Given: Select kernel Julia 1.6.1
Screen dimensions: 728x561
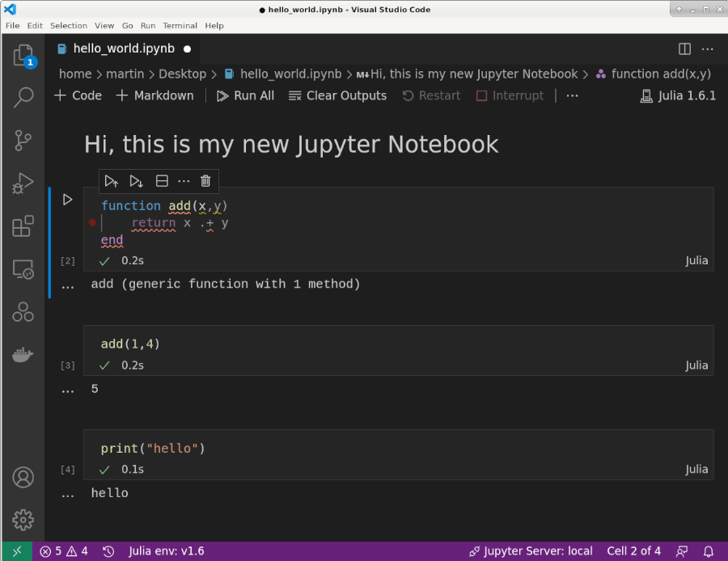Looking at the screenshot, I should [x=678, y=95].
